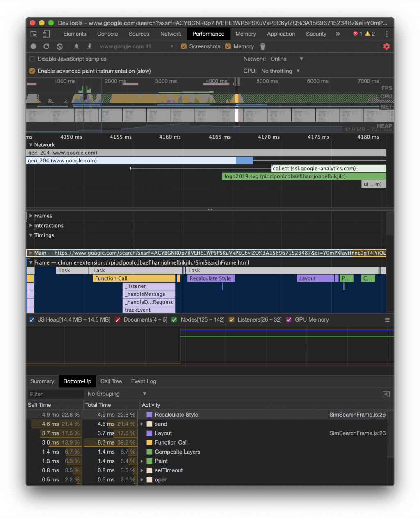Sort by Self Time column header
Image resolution: width=420 pixels, height=520 pixels.
pyautogui.click(x=54, y=405)
